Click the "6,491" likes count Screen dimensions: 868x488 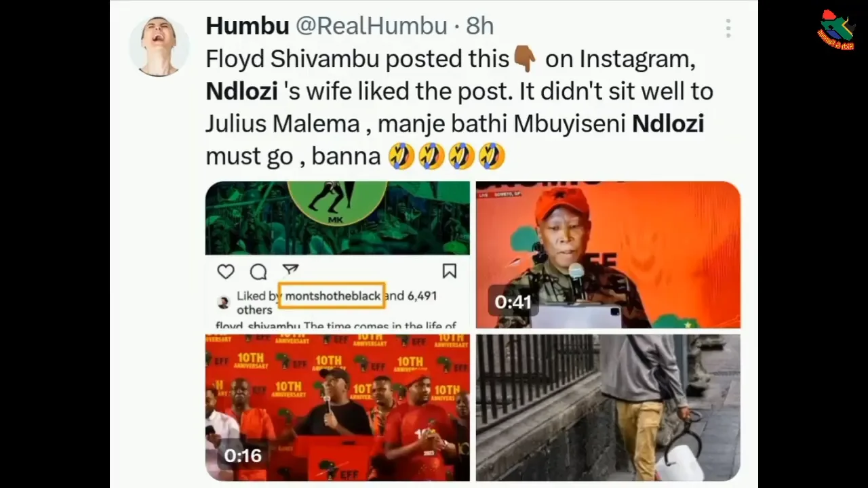click(422, 296)
